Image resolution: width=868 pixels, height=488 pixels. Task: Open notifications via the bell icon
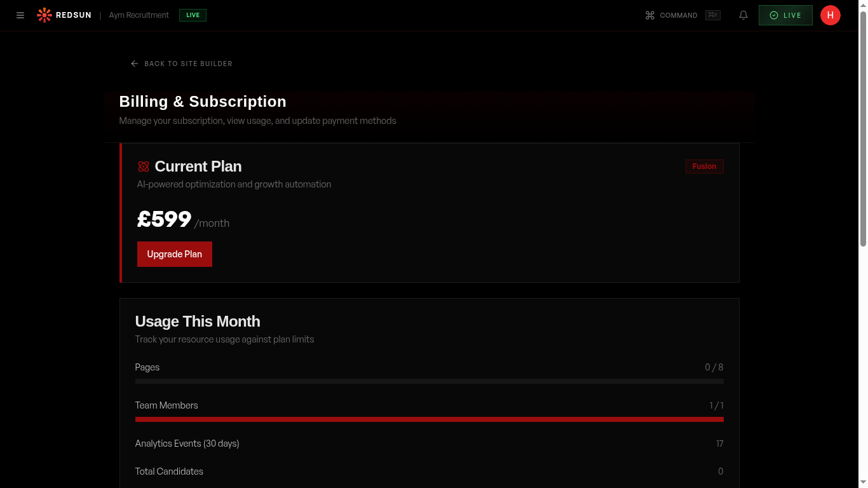pyautogui.click(x=743, y=15)
